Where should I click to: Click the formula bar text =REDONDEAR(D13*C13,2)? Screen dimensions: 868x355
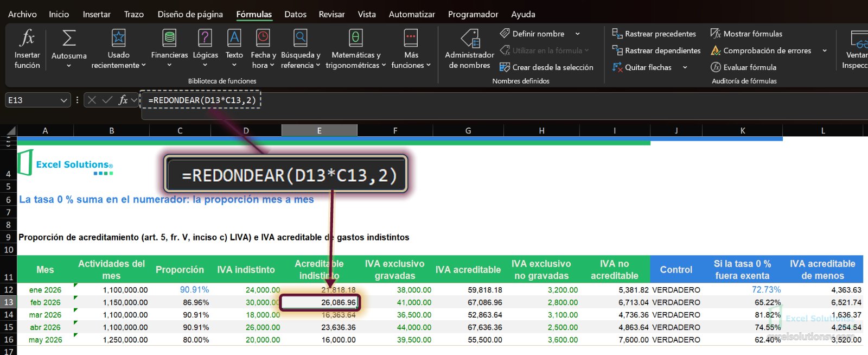(202, 100)
